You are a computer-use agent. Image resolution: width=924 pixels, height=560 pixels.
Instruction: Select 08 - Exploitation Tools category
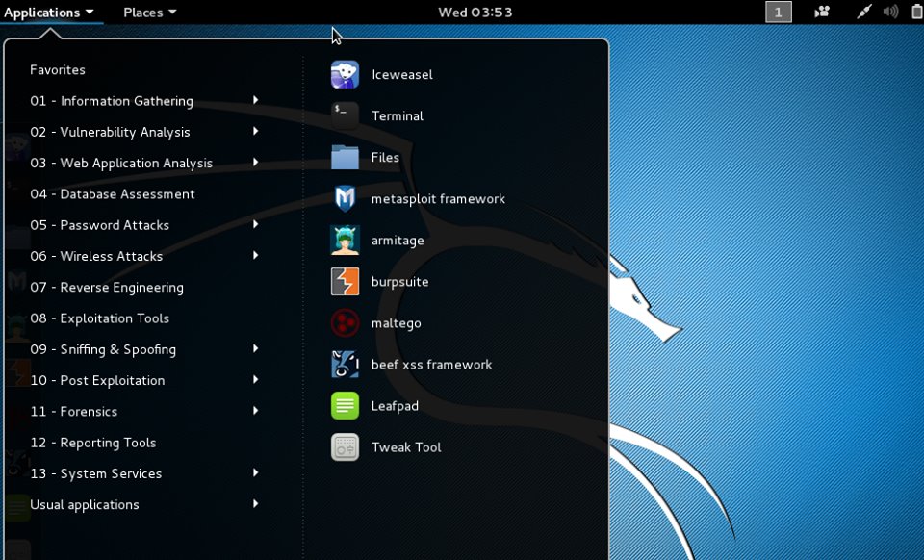pyautogui.click(x=99, y=318)
